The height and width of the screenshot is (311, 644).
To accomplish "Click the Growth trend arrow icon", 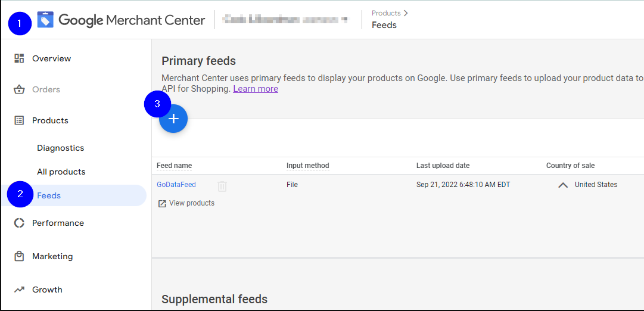I will coord(19,290).
